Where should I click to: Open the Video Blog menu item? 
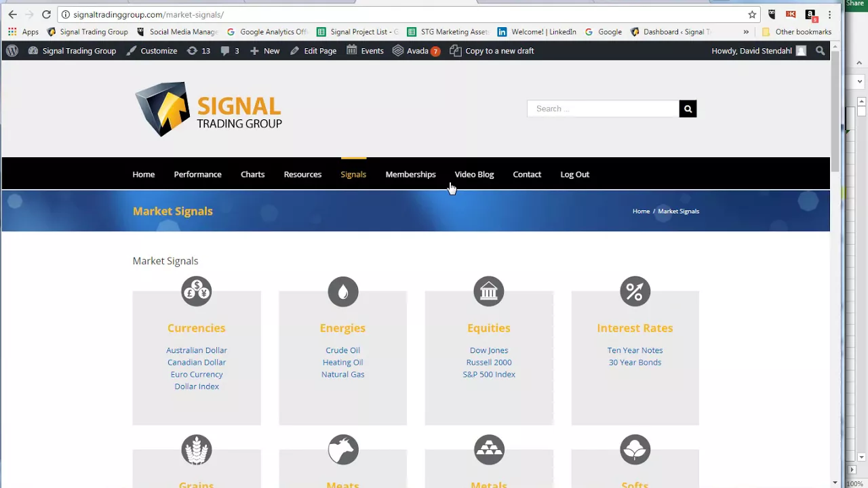[x=474, y=174]
